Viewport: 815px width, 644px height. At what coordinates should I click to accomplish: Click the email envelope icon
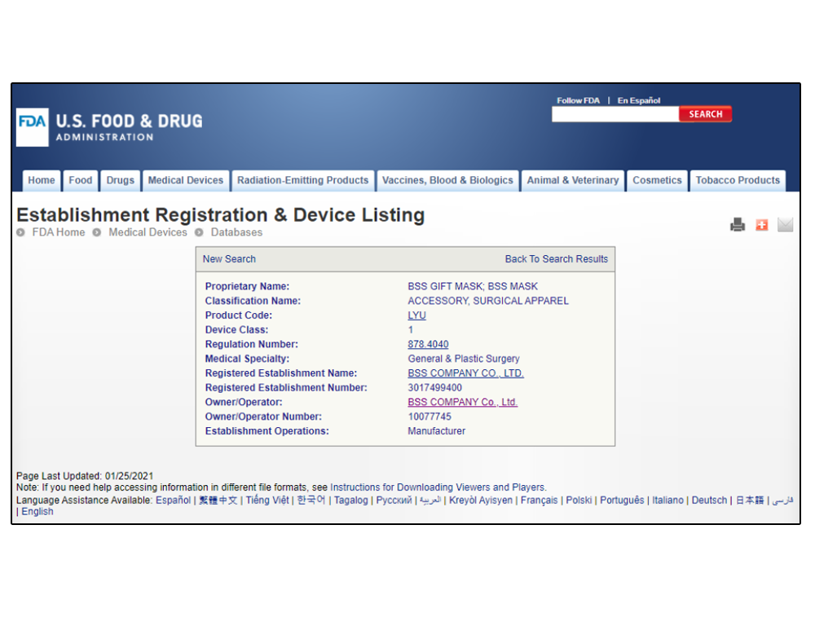pyautogui.click(x=785, y=224)
